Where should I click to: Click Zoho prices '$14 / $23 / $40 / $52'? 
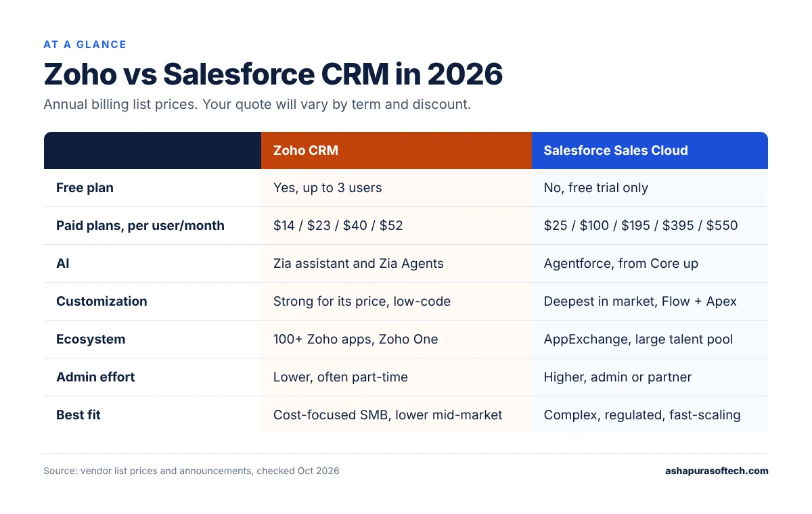(338, 226)
